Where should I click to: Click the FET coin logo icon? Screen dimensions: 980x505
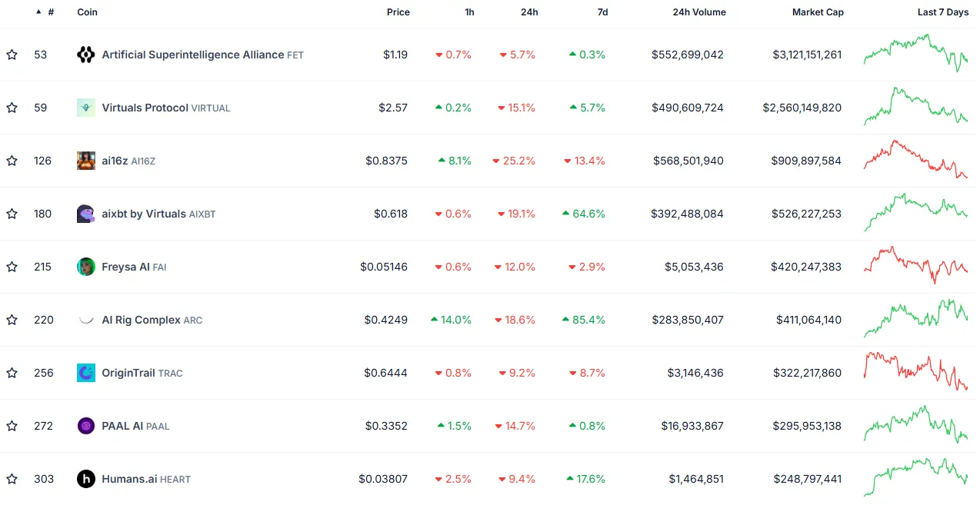[86, 55]
